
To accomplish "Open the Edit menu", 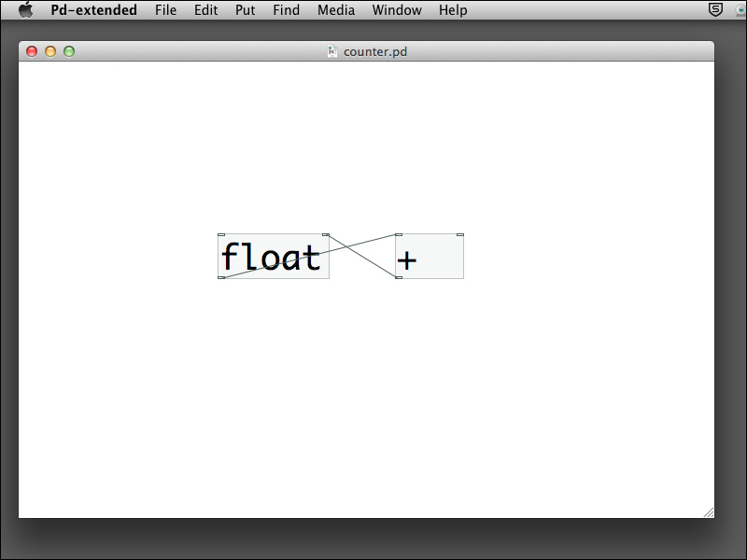I will click(205, 10).
